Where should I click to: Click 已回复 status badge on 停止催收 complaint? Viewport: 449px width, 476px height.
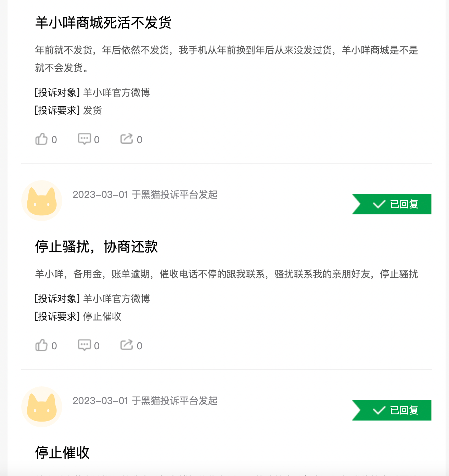[x=392, y=410]
